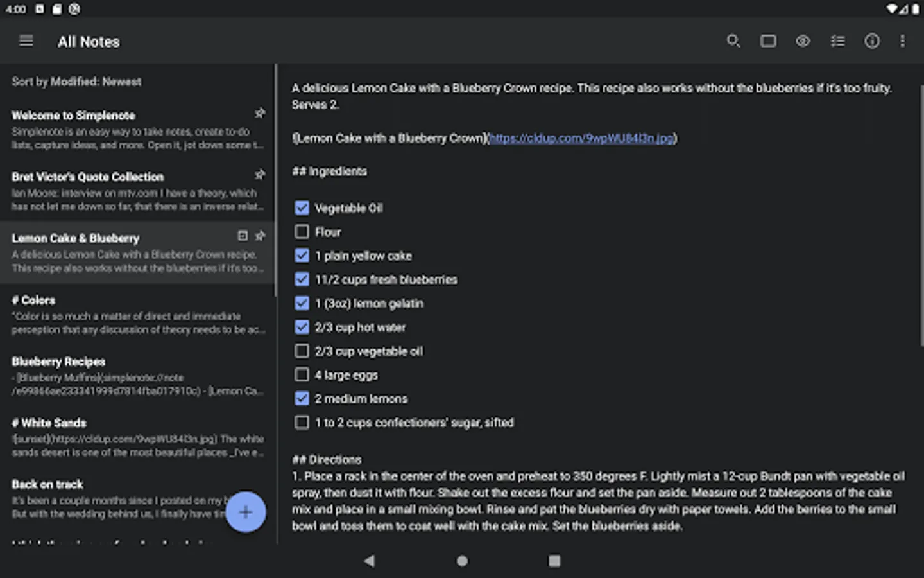The height and width of the screenshot is (578, 924).
Task: Check the 4 large eggs checkbox
Action: (302, 374)
